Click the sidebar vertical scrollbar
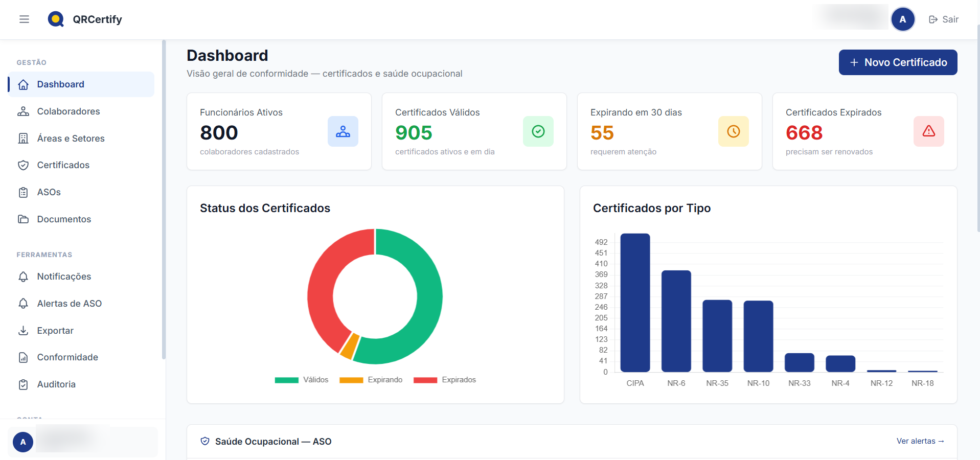 (164, 199)
